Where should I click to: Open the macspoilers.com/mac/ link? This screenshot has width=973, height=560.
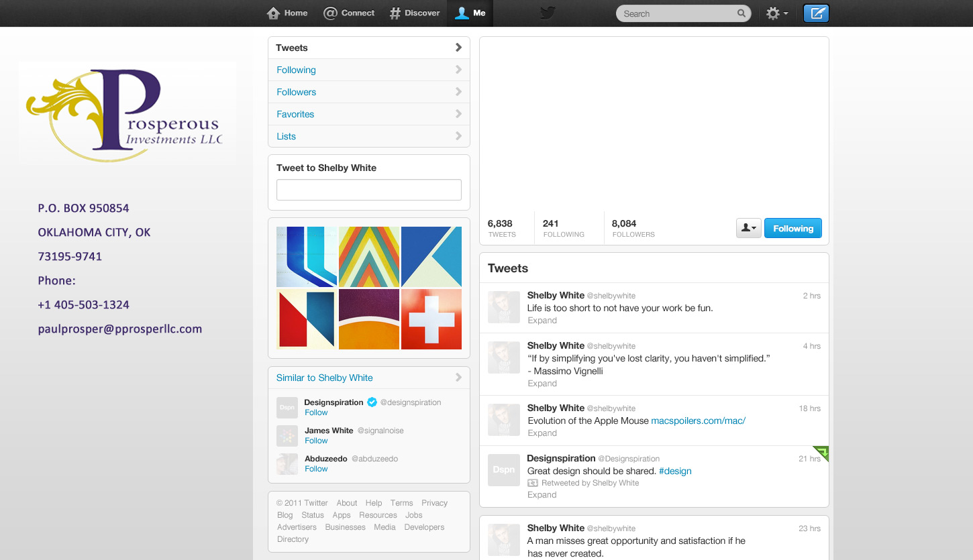pos(699,421)
